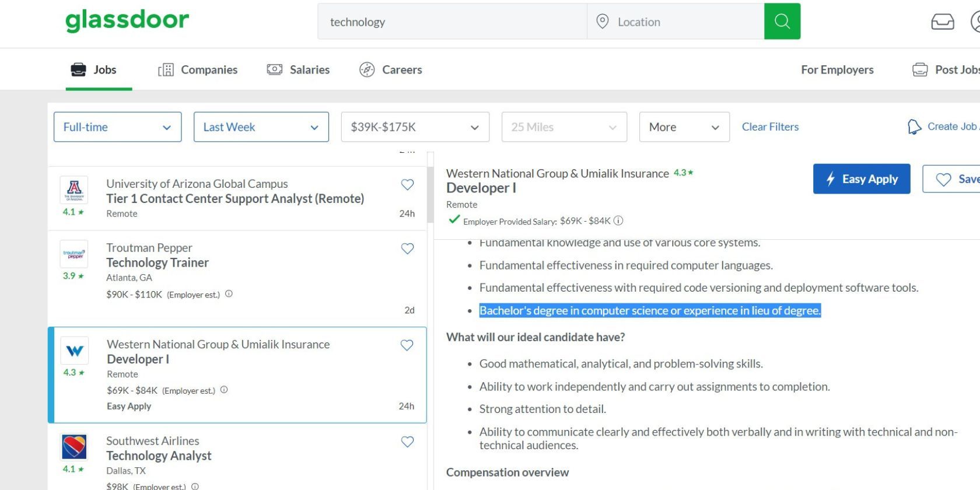Click info icon next to $90K - $110K estimate

click(x=229, y=294)
